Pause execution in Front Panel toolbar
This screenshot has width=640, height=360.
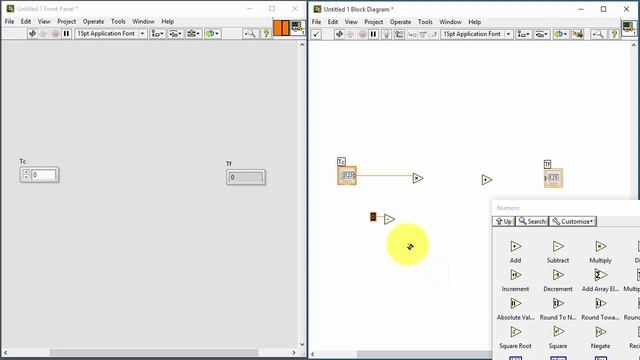(x=66, y=33)
